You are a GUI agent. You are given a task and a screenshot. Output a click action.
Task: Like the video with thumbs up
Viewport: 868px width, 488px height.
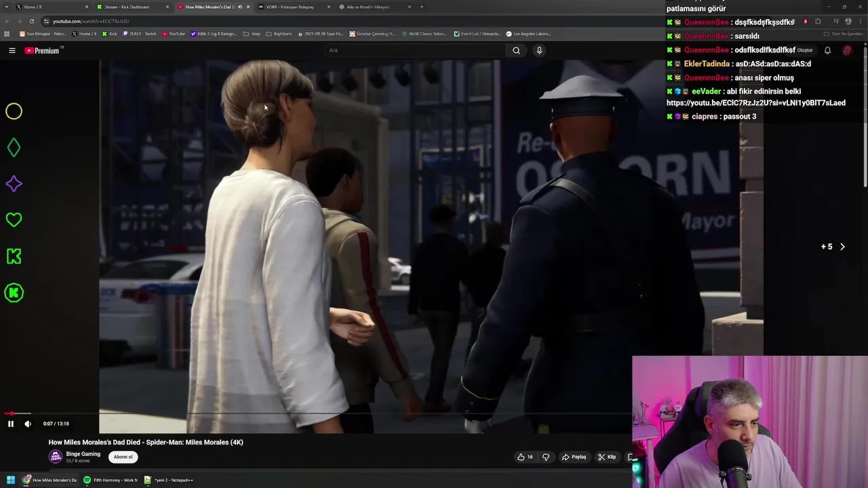(x=525, y=457)
